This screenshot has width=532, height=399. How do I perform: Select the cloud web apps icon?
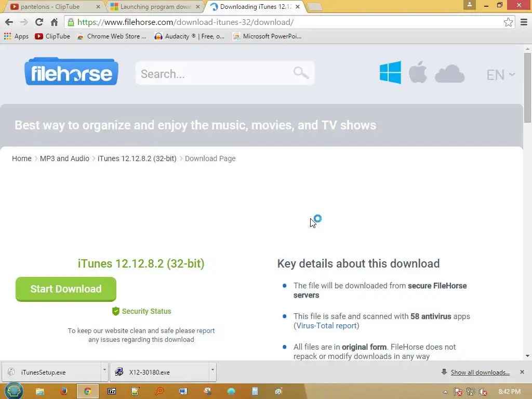(449, 74)
